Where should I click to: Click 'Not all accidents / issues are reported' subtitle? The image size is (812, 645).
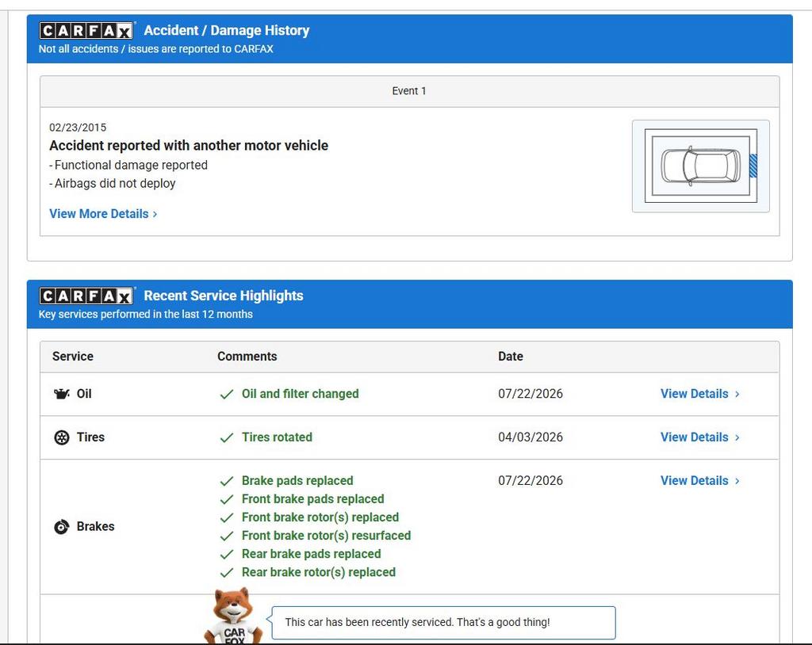pos(156,49)
